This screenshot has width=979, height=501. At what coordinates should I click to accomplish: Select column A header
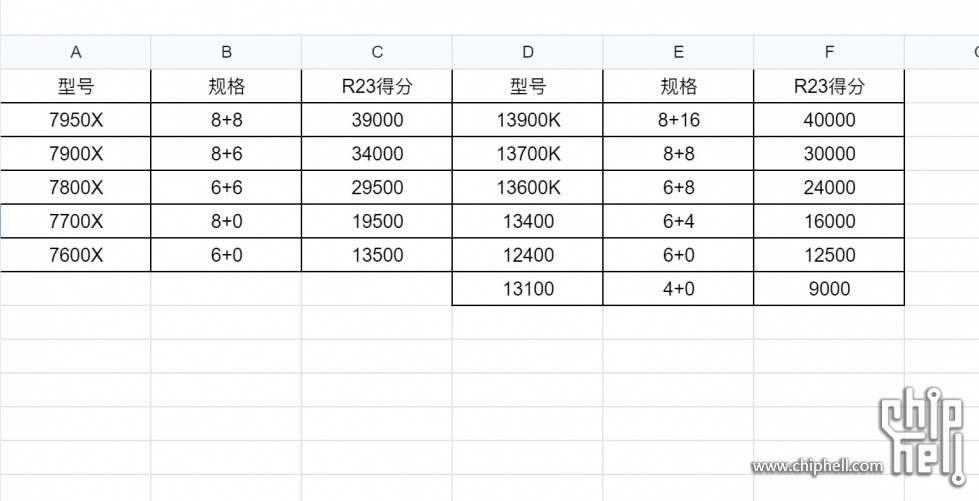[76, 52]
